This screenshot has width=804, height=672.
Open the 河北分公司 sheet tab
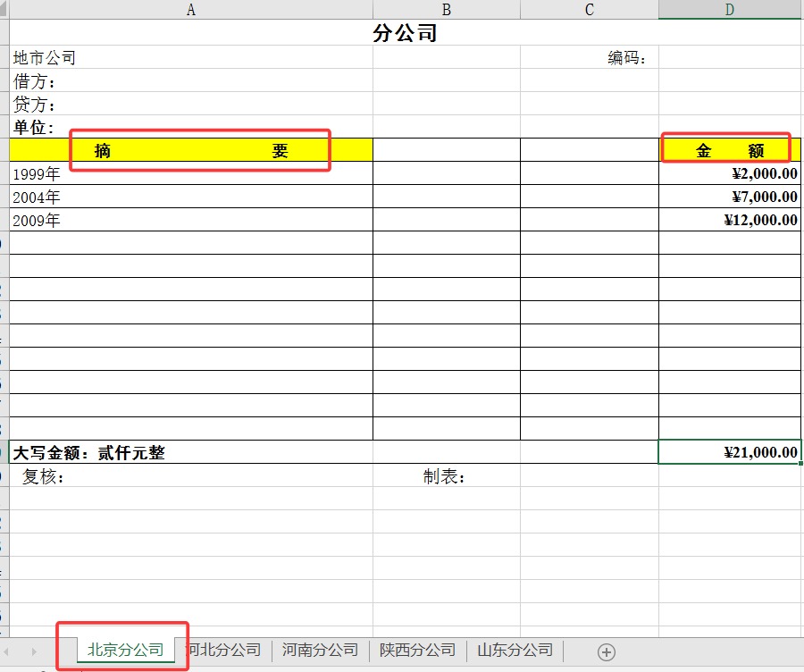pyautogui.click(x=224, y=650)
